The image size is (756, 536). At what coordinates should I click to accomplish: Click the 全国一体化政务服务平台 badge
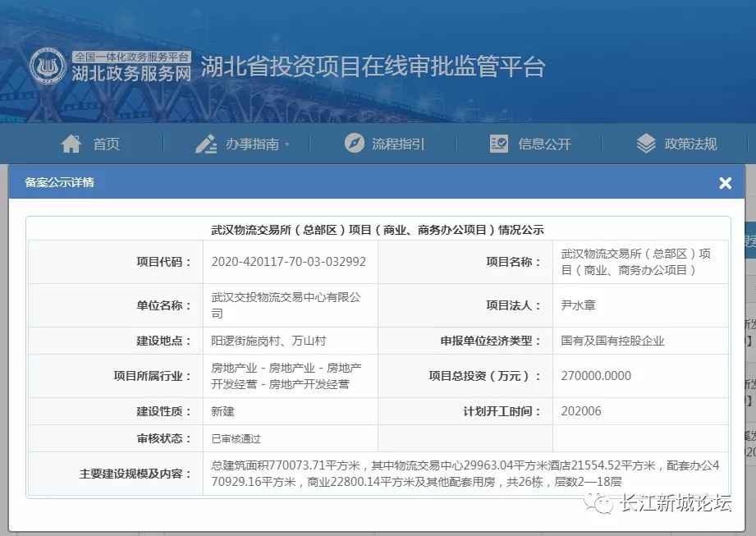131,57
